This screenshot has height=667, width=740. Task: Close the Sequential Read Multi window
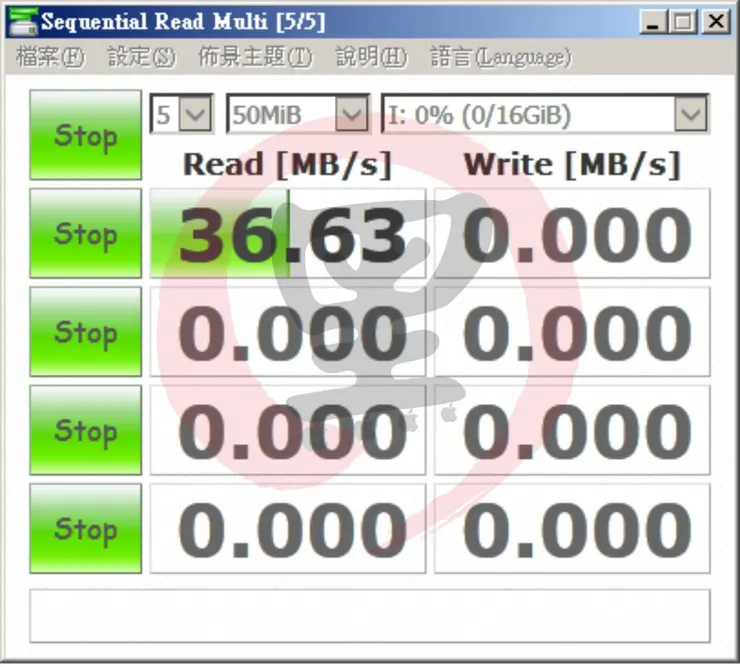coord(716,22)
